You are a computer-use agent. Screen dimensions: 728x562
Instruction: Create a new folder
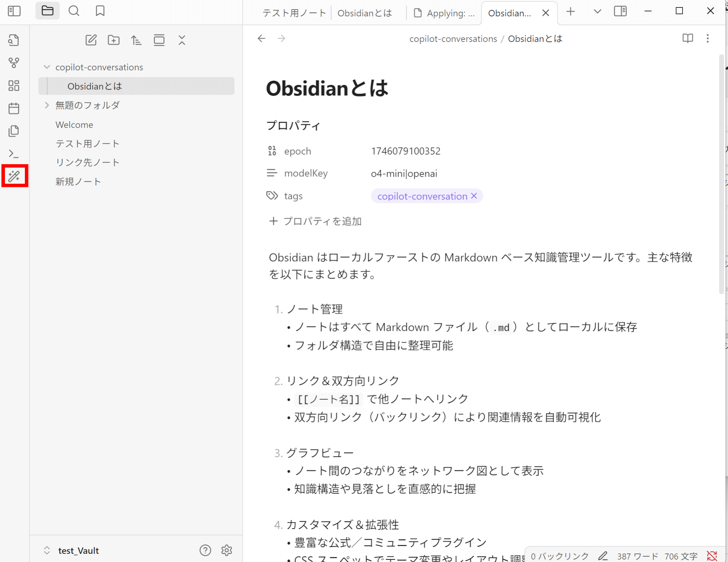(114, 40)
